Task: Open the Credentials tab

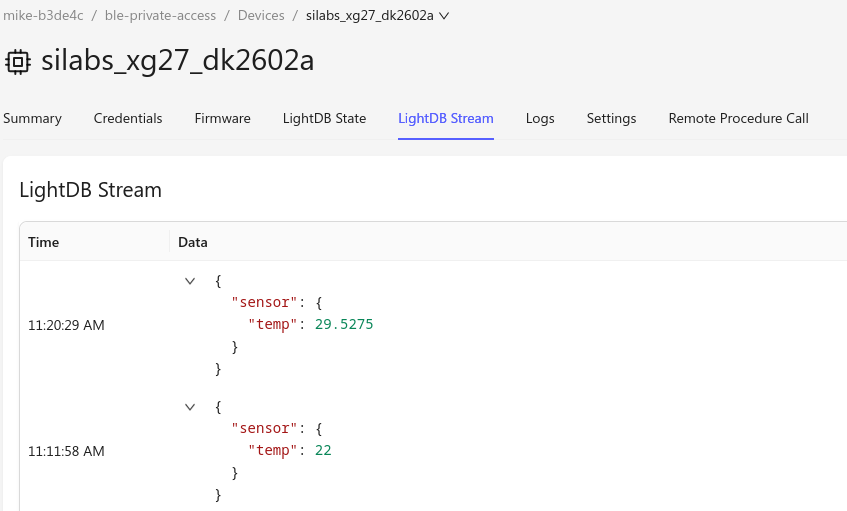Action: pyautogui.click(x=128, y=118)
